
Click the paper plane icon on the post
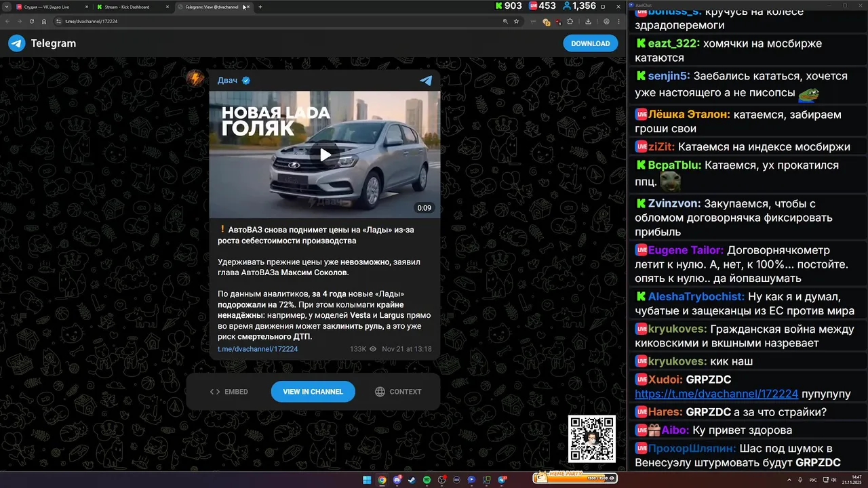[x=426, y=81]
